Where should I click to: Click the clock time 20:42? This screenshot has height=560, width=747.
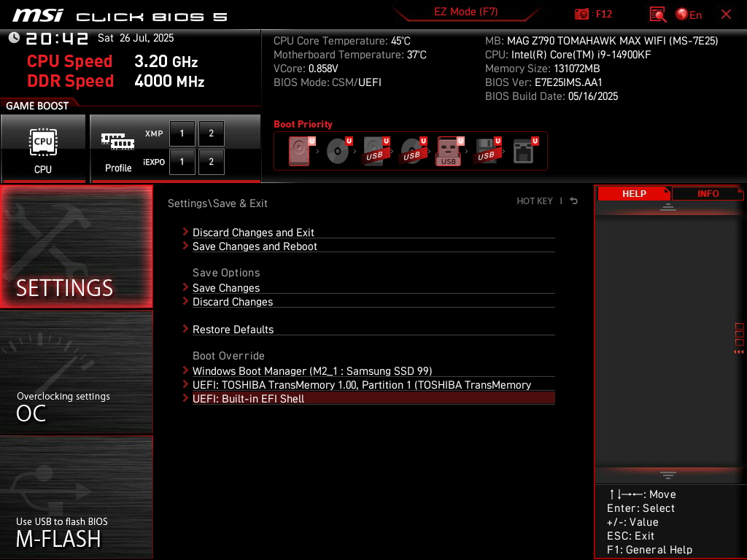point(57,39)
